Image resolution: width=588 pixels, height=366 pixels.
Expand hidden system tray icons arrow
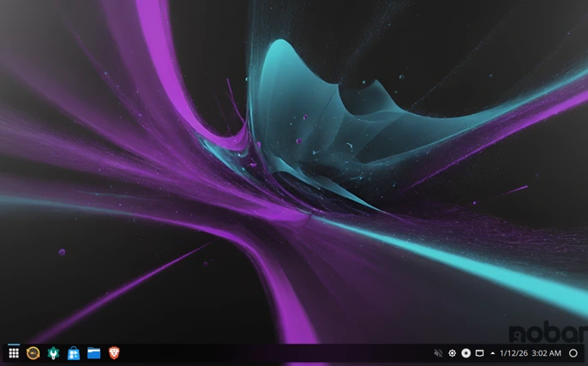tap(492, 353)
